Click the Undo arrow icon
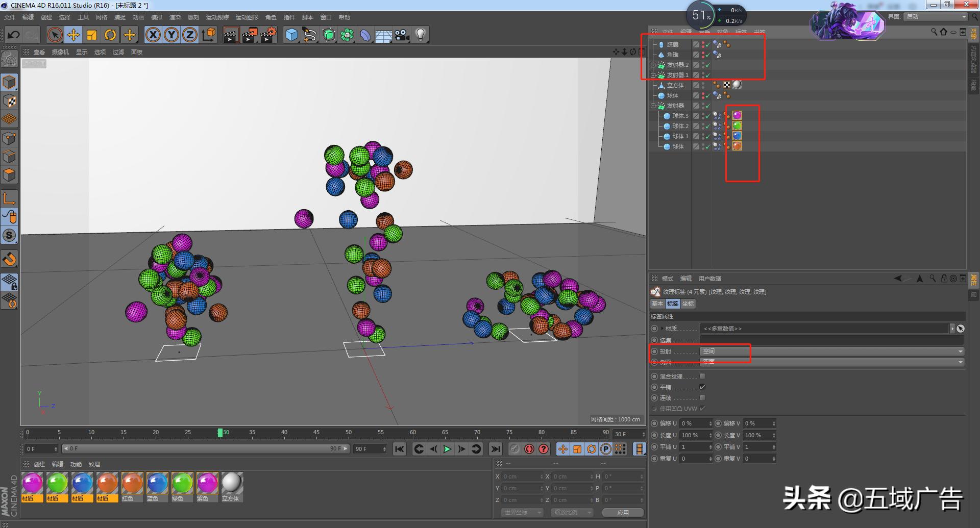 (x=14, y=35)
